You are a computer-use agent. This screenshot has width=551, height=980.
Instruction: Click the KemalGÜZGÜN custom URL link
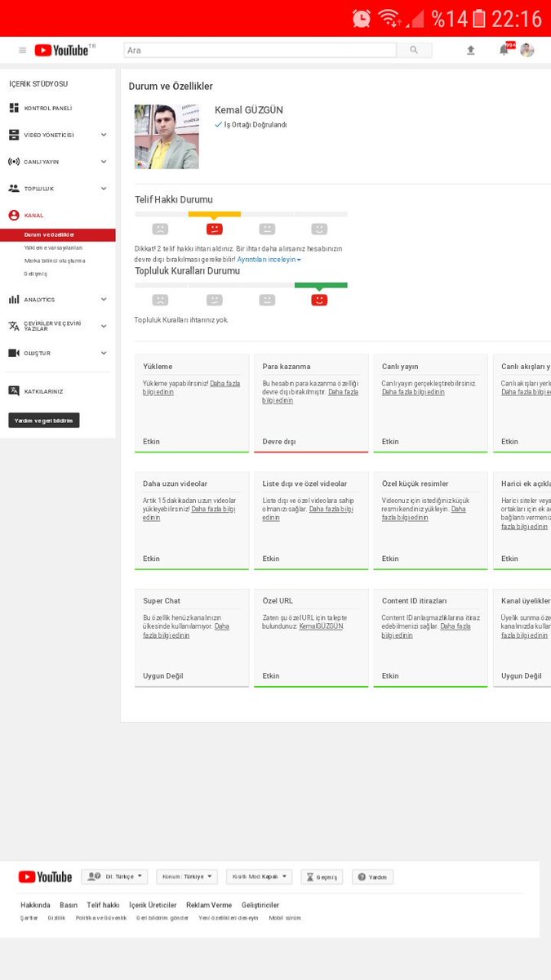[x=322, y=626]
